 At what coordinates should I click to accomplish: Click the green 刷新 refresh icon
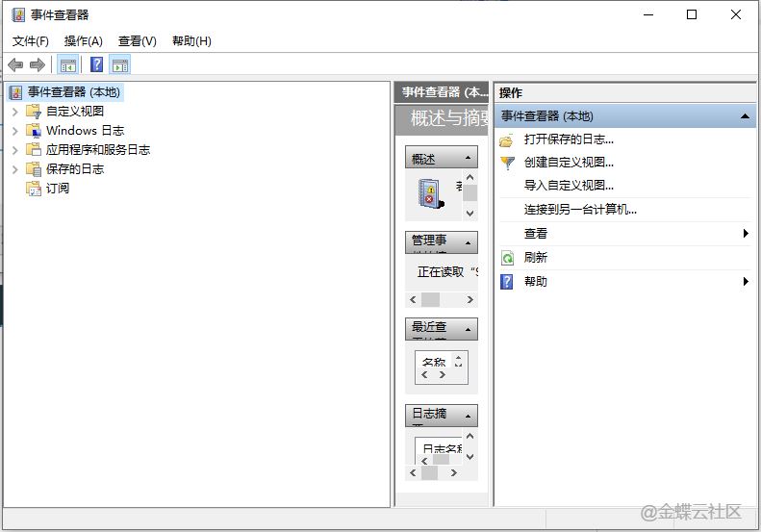click(507, 258)
